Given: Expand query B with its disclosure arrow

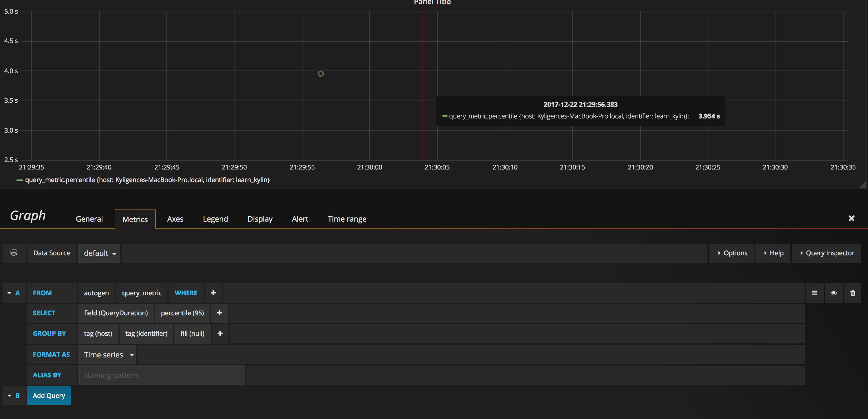Looking at the screenshot, I should click(x=9, y=395).
